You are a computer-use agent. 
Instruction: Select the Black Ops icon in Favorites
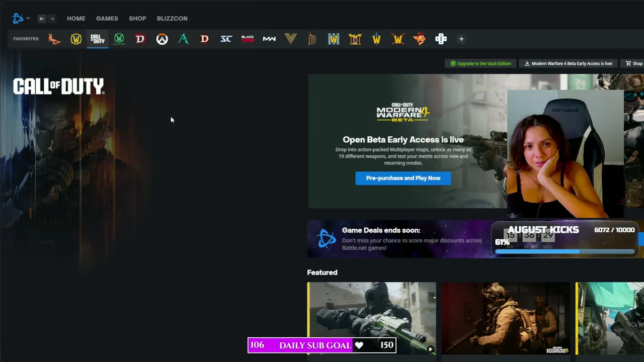tap(248, 39)
